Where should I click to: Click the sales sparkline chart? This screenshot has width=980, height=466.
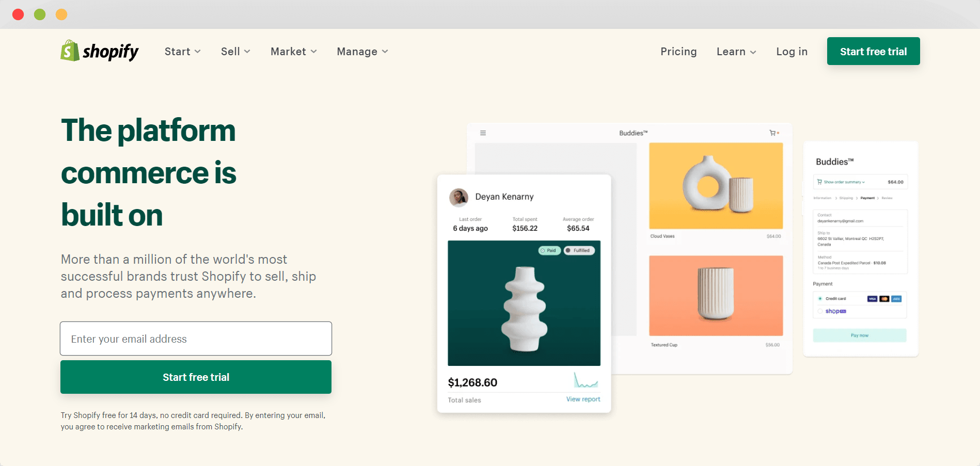586,380
